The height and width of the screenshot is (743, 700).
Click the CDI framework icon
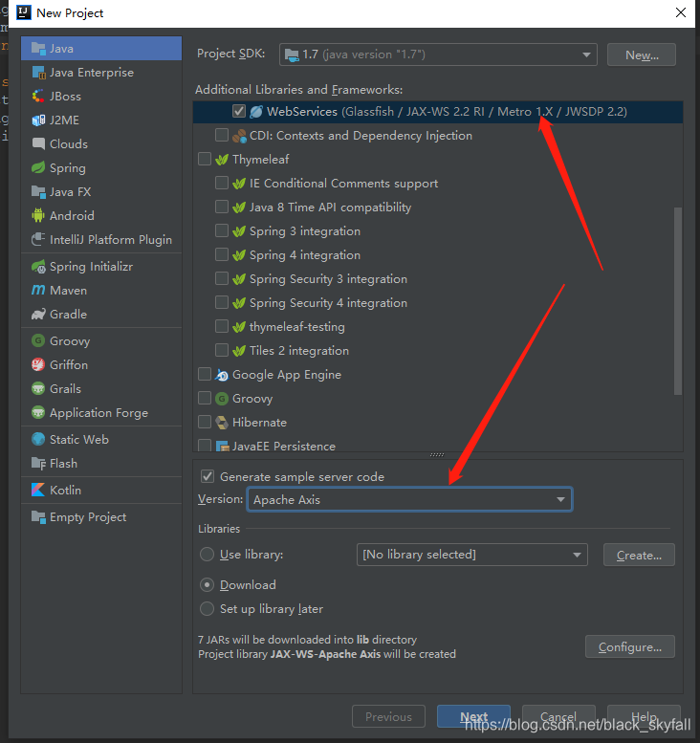tap(239, 136)
